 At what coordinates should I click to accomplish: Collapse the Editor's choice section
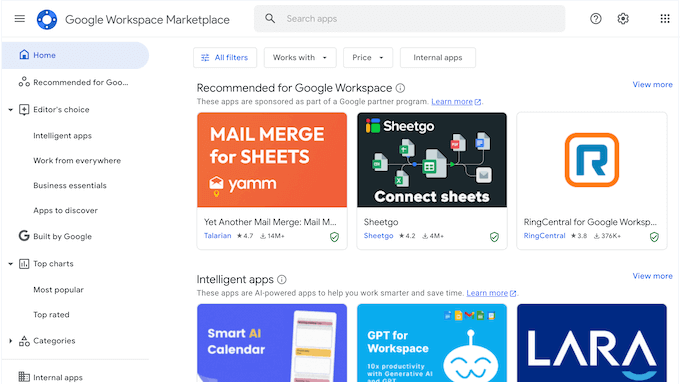tap(10, 110)
